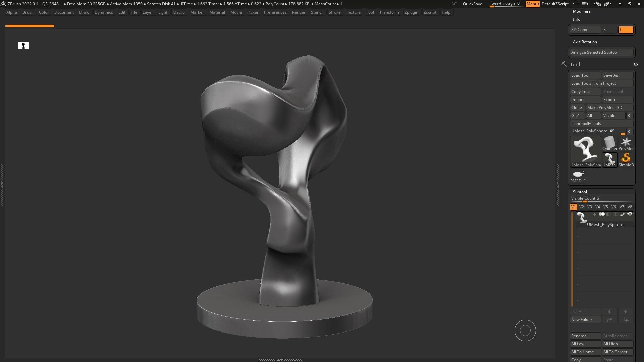Collapse the Subtool section
Screen dimensions: 644x362
tap(580, 192)
